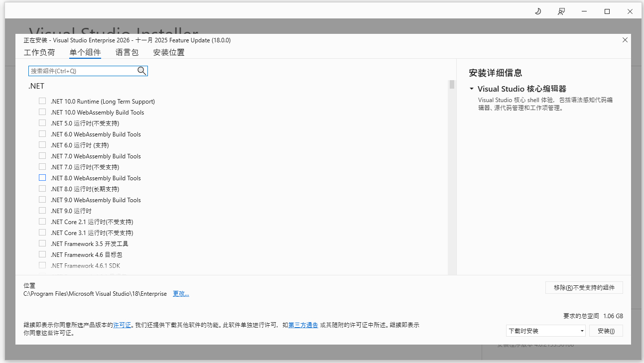Toggle .NET Core 2.1 运行时(不受支持) checkbox

[x=42, y=222]
